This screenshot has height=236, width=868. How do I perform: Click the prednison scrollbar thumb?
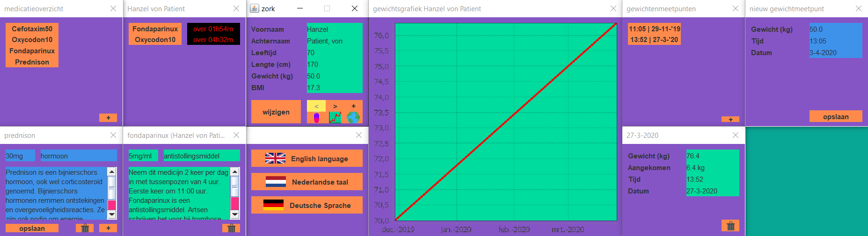(x=112, y=188)
